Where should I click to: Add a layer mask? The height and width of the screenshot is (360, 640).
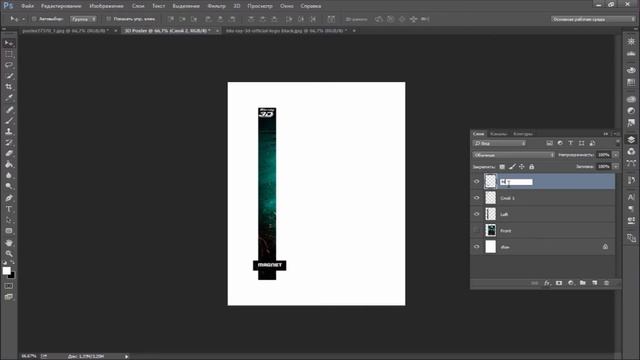pyautogui.click(x=559, y=283)
